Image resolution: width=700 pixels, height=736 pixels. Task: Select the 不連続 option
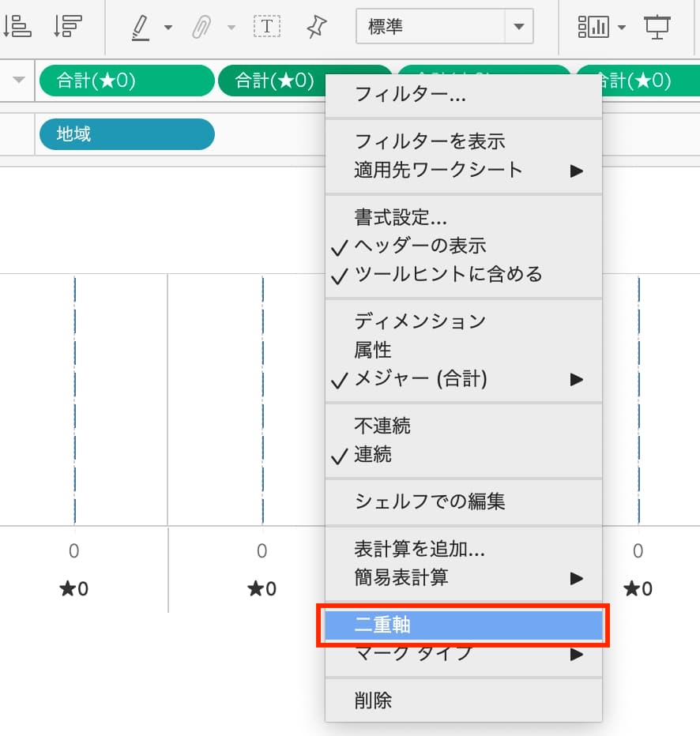[x=382, y=426]
